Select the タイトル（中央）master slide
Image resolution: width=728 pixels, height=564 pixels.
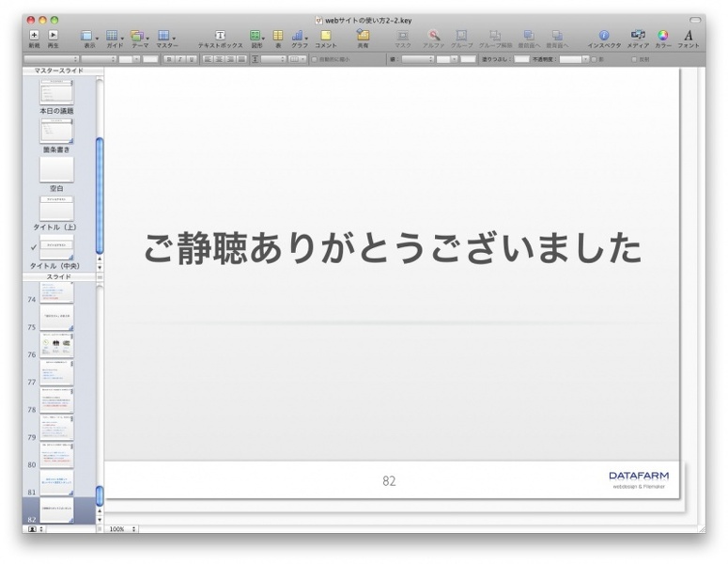click(56, 246)
